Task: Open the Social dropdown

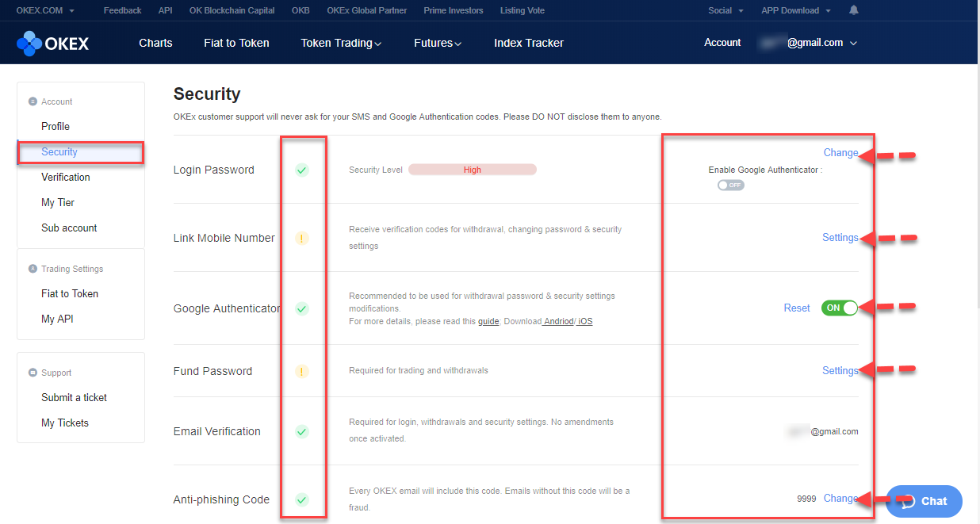Action: pos(725,10)
